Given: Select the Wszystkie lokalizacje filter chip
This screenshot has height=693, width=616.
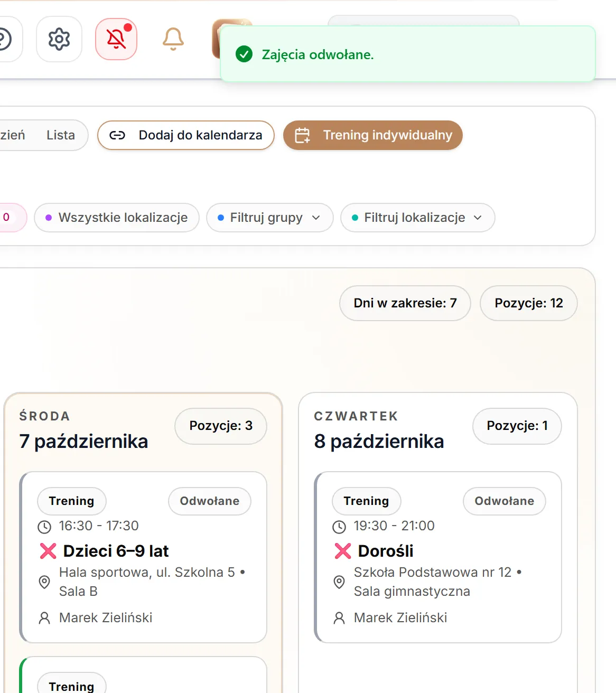Looking at the screenshot, I should 117,218.
